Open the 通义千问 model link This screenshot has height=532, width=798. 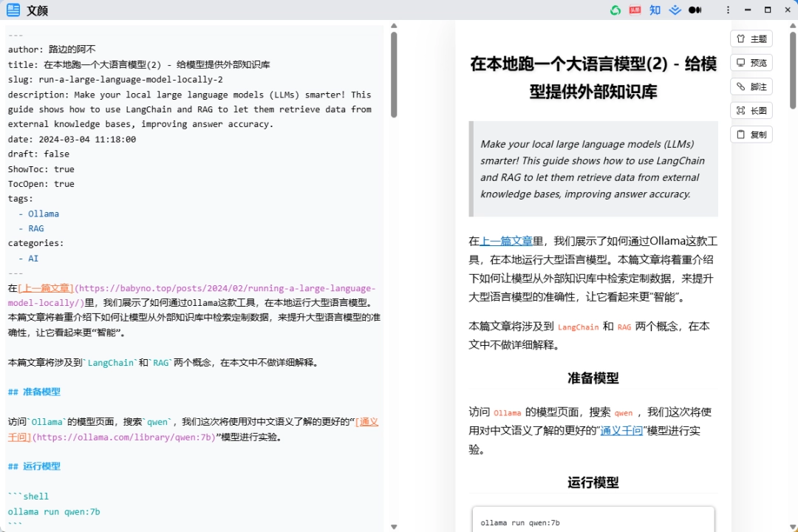[x=621, y=430]
